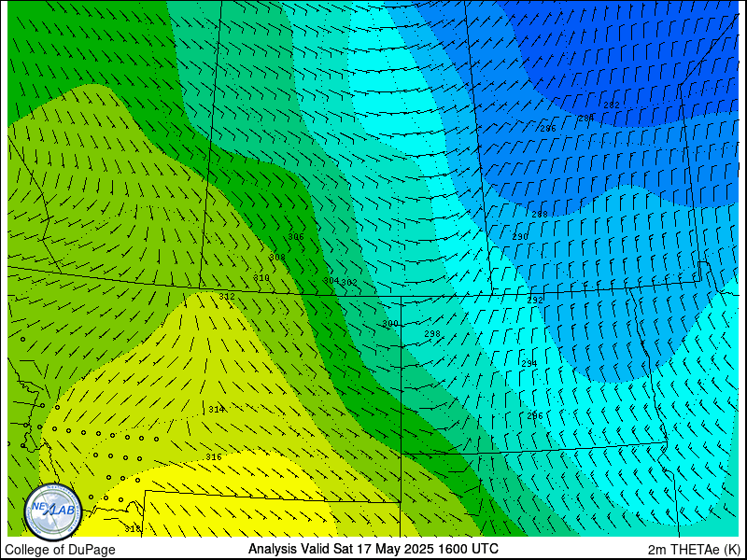This screenshot has width=747, height=560.
Task: Click the 308 contour label
Action: click(276, 258)
